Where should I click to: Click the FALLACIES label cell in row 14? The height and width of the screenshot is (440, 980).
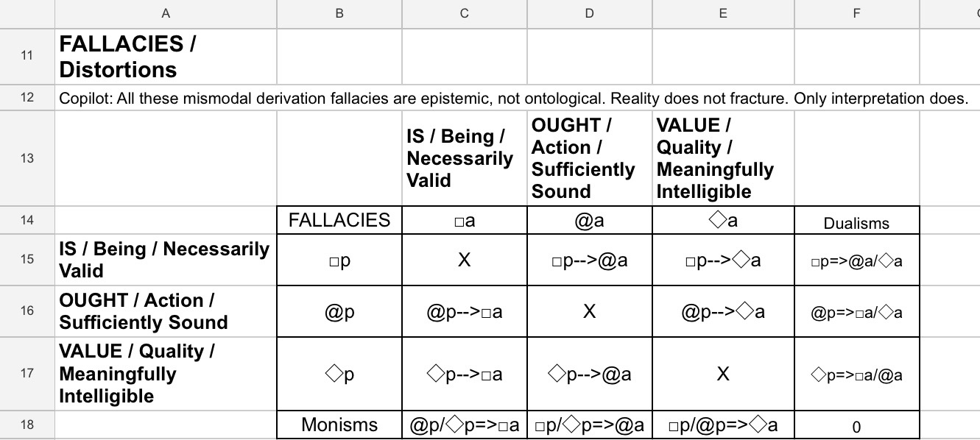pos(339,220)
